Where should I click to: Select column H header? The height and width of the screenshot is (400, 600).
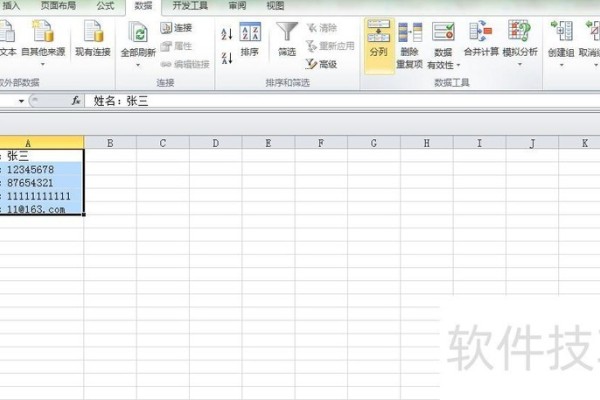427,143
